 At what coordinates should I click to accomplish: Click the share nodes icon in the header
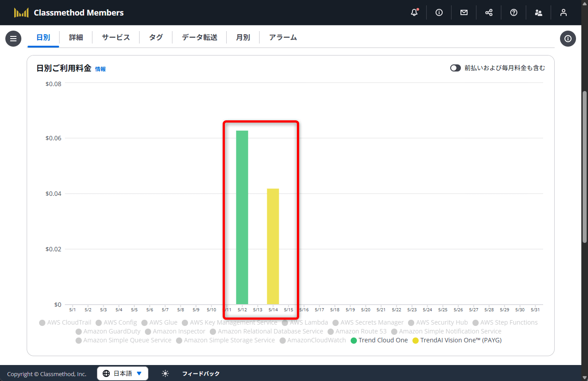[489, 12]
